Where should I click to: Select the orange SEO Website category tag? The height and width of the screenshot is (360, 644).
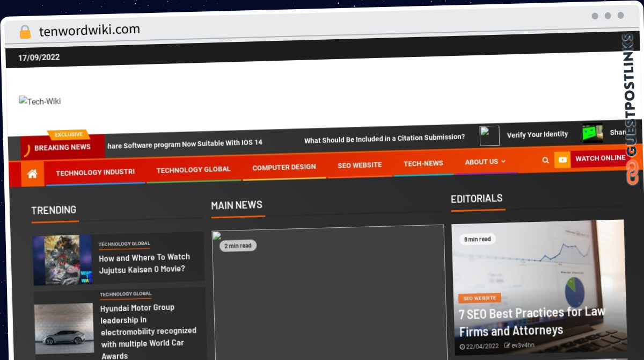pyautogui.click(x=479, y=298)
